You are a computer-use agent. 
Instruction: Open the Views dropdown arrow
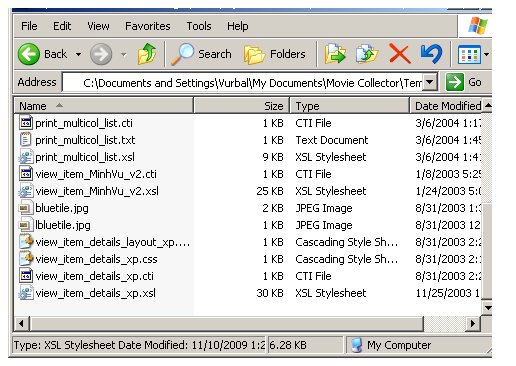pyautogui.click(x=486, y=54)
